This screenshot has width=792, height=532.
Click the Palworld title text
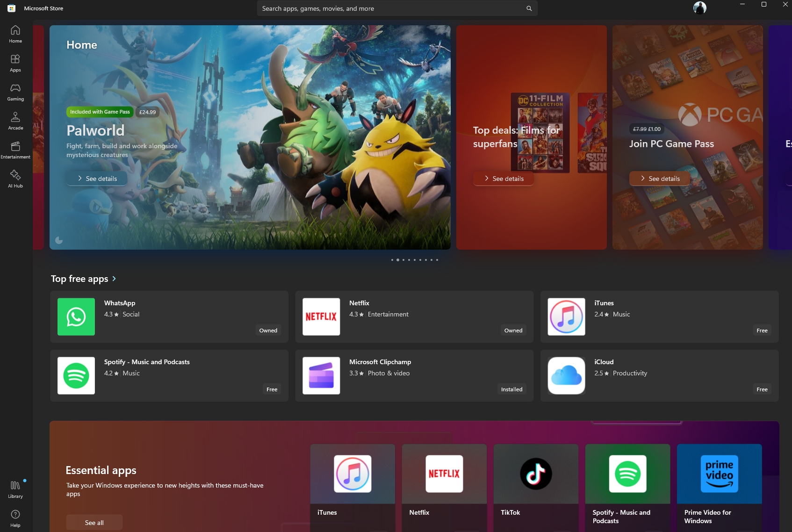pos(95,130)
